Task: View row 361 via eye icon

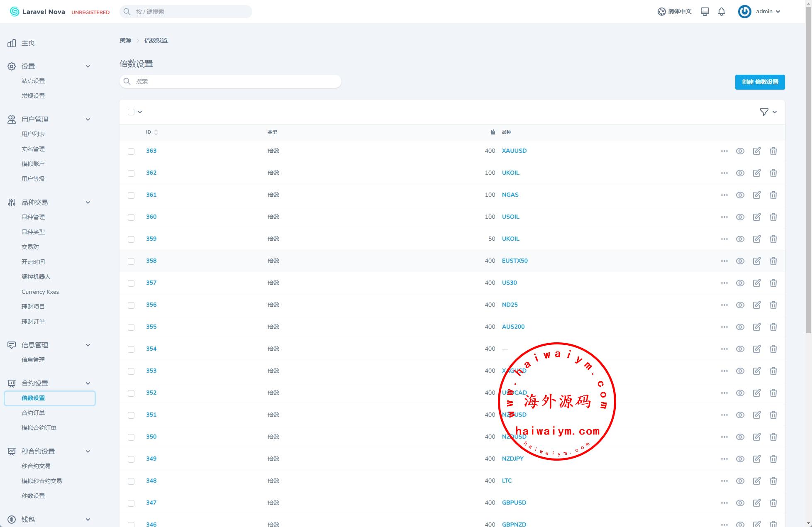Action: click(740, 195)
